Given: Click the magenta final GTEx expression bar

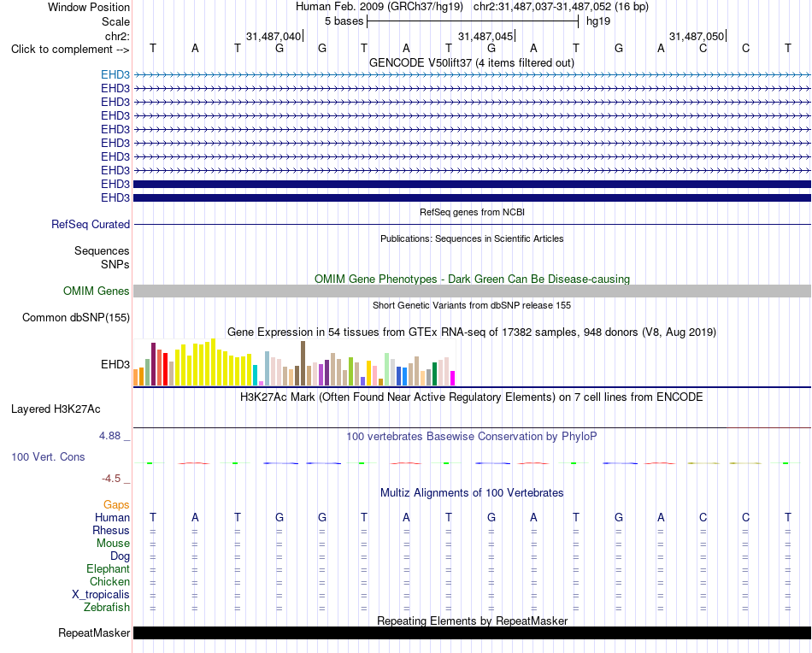Looking at the screenshot, I should (x=453, y=379).
